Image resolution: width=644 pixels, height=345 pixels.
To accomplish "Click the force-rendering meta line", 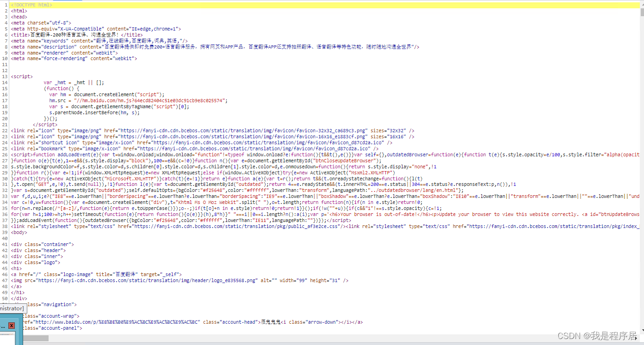I will click(74, 59).
